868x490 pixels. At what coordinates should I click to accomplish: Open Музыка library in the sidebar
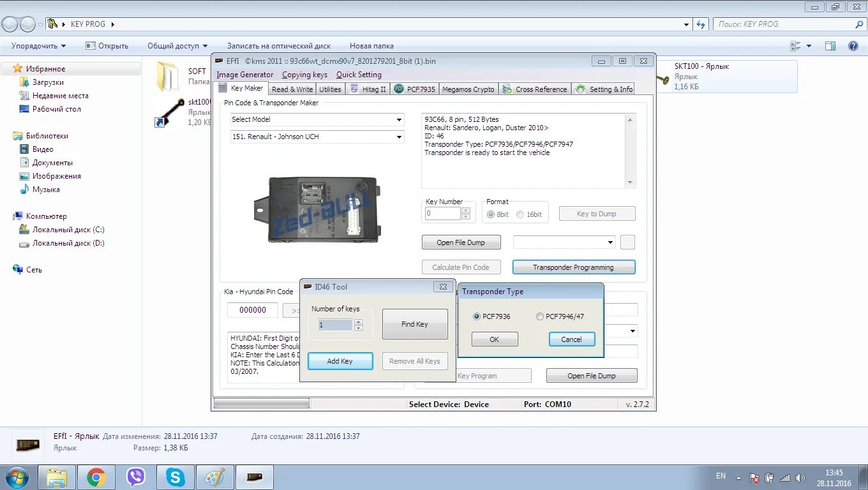46,189
